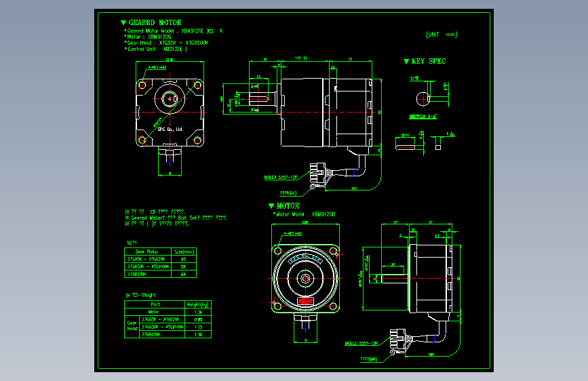Click the weight value "0.85" cell
Viewport: 588px width, 381px height.
point(198,319)
